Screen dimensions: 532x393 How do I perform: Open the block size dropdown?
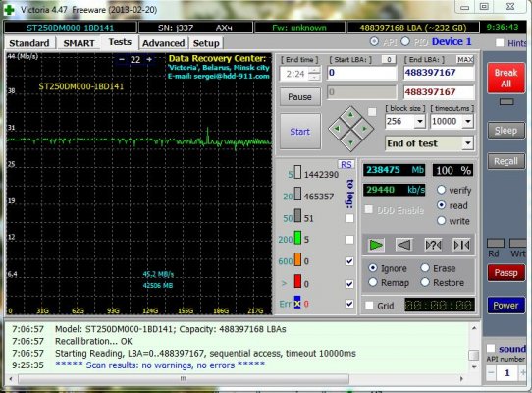click(420, 121)
